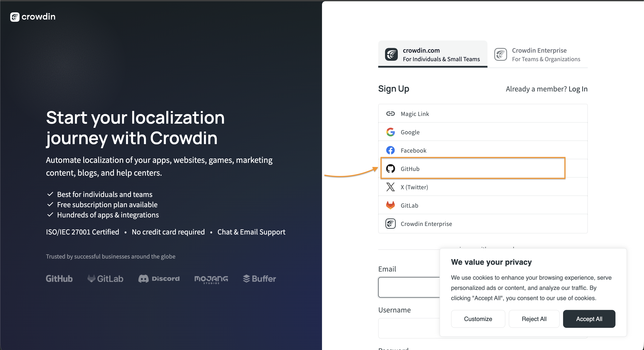
Task: Click the Buffer logo in trusted businesses
Action: click(260, 278)
